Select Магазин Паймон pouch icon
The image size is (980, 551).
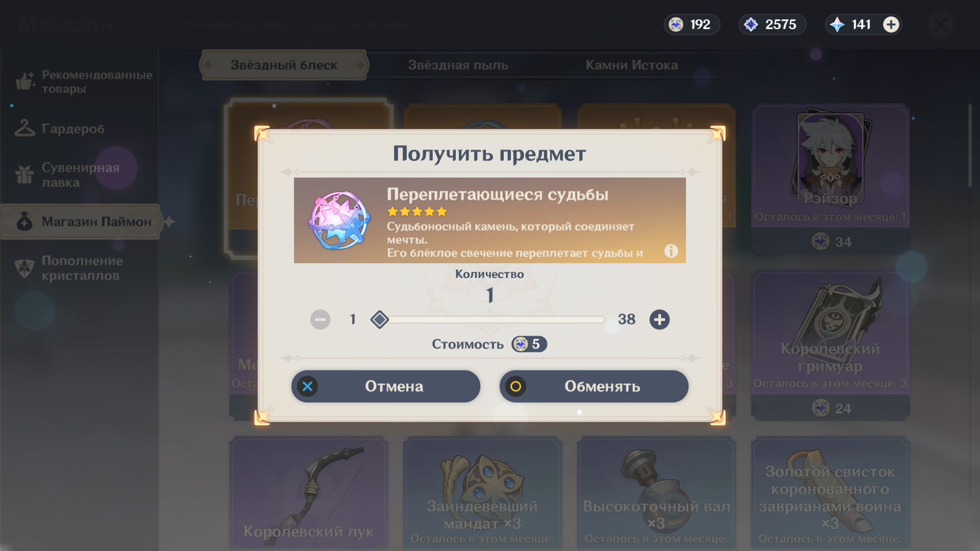[x=24, y=222]
